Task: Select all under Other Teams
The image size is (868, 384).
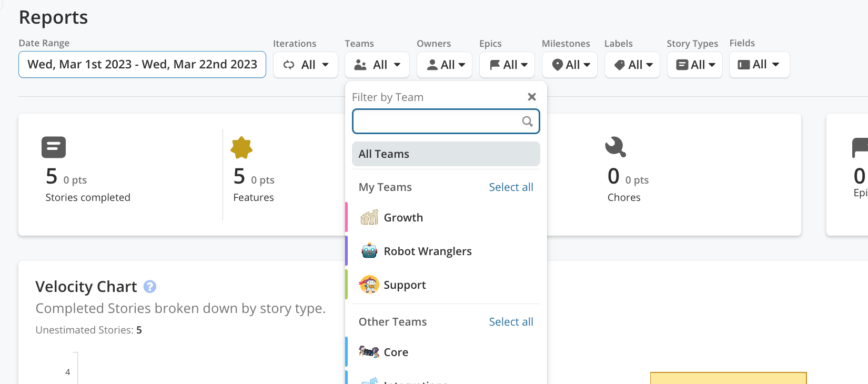Action: pyautogui.click(x=511, y=322)
